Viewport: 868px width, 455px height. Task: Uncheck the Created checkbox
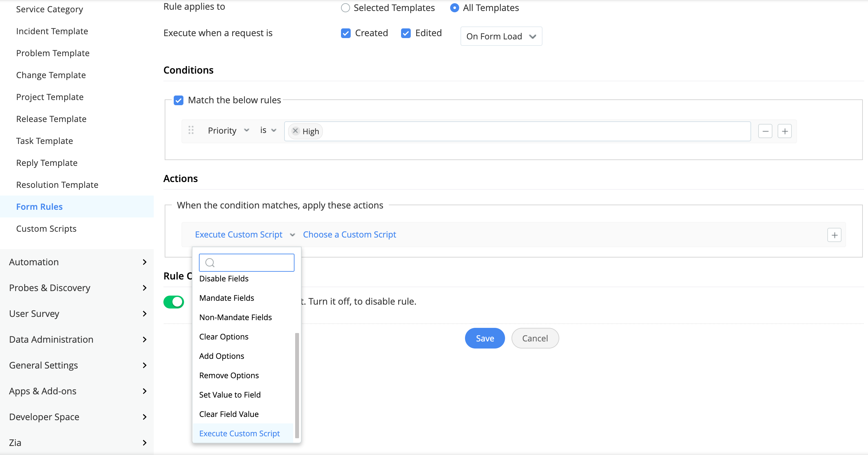tap(346, 33)
